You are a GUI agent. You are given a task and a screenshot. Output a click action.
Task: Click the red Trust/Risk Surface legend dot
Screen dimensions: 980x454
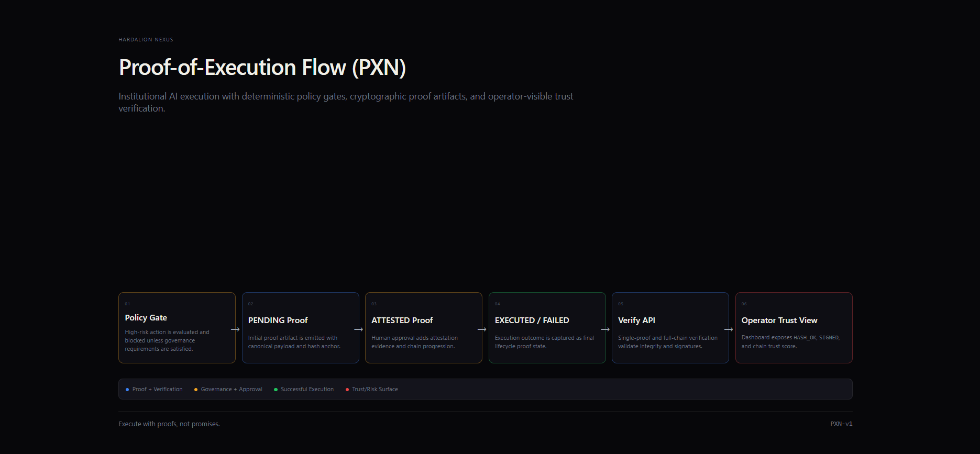(347, 390)
